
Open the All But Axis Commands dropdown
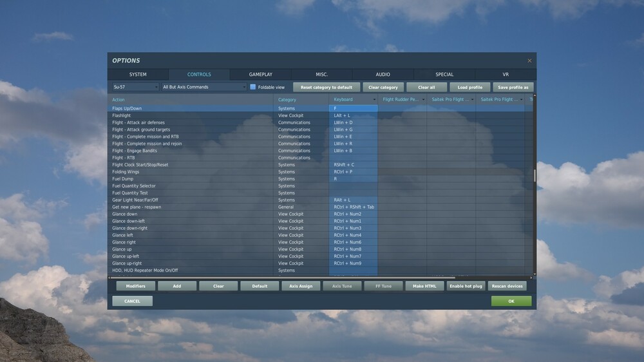coord(204,87)
